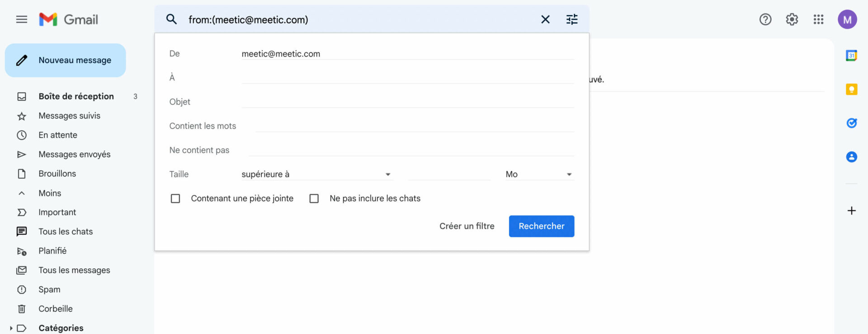Click the De field with meetic@meetic.com
This screenshot has width=868, height=334.
pos(407,54)
